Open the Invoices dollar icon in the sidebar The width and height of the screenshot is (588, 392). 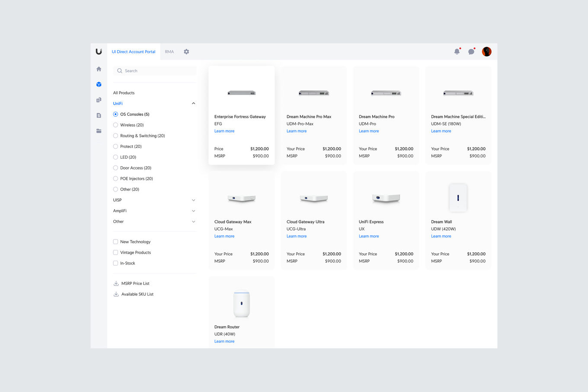(x=99, y=115)
